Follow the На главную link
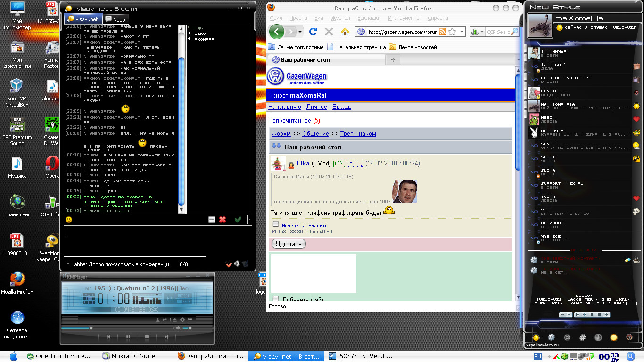 click(x=285, y=107)
